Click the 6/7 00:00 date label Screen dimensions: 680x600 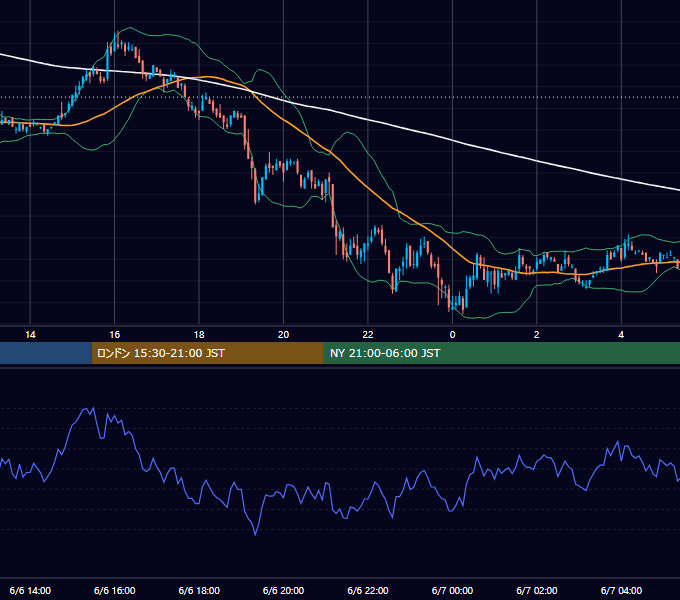coord(452,590)
